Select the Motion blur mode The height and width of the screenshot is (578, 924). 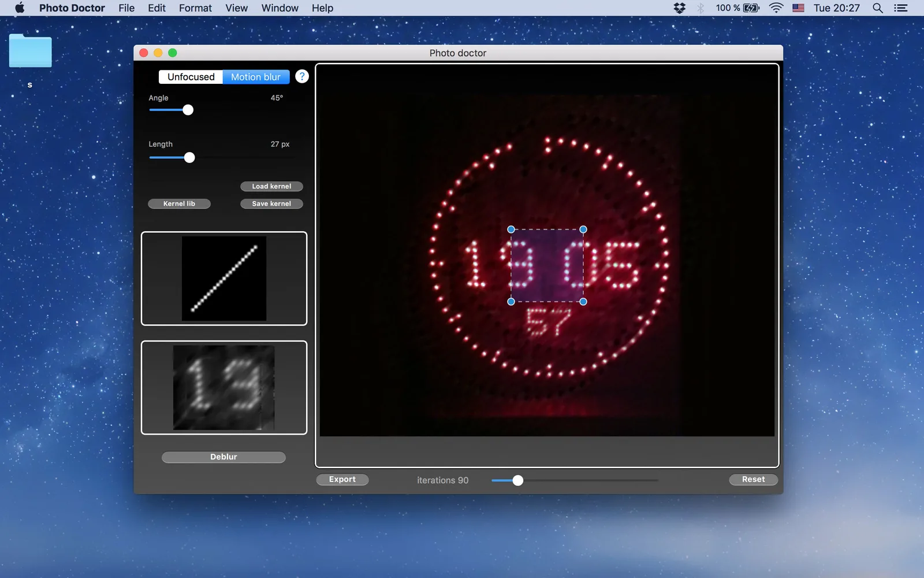256,77
